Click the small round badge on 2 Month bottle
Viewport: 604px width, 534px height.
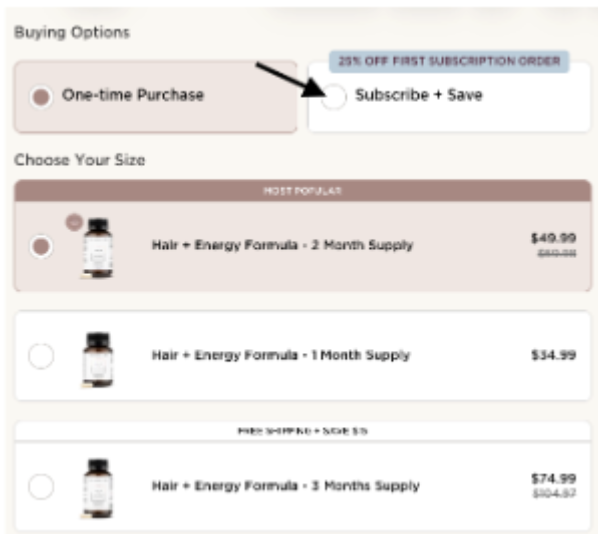(x=74, y=222)
